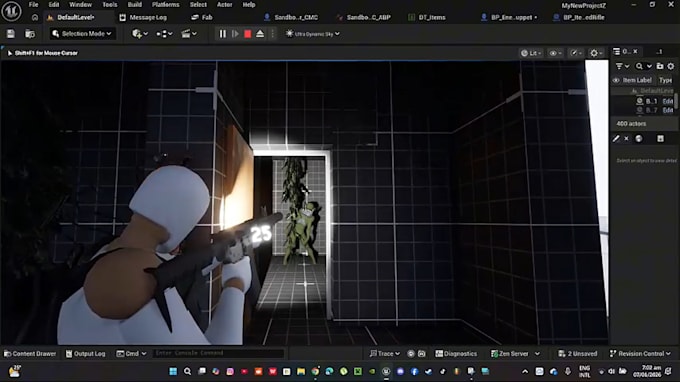
Task: Sort by the Item Label column
Action: [637, 80]
